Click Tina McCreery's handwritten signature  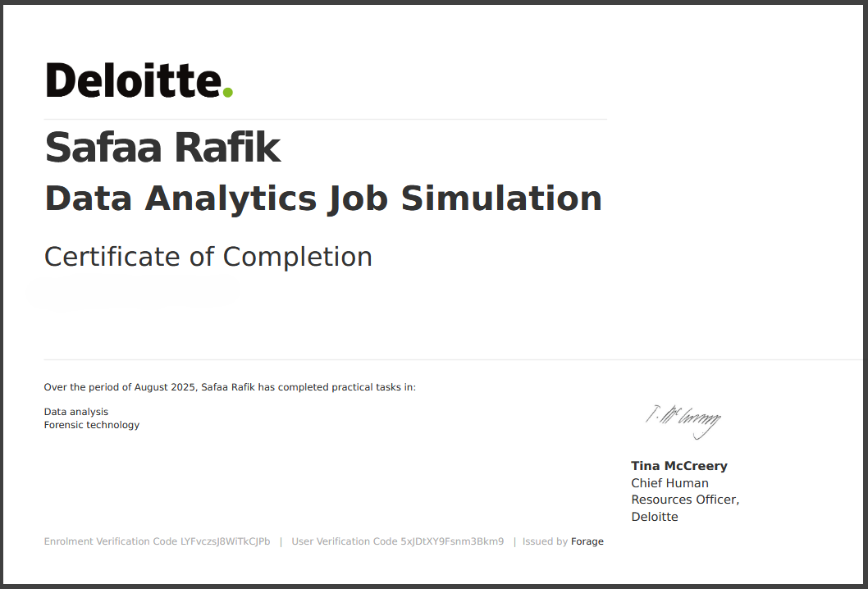tap(683, 422)
